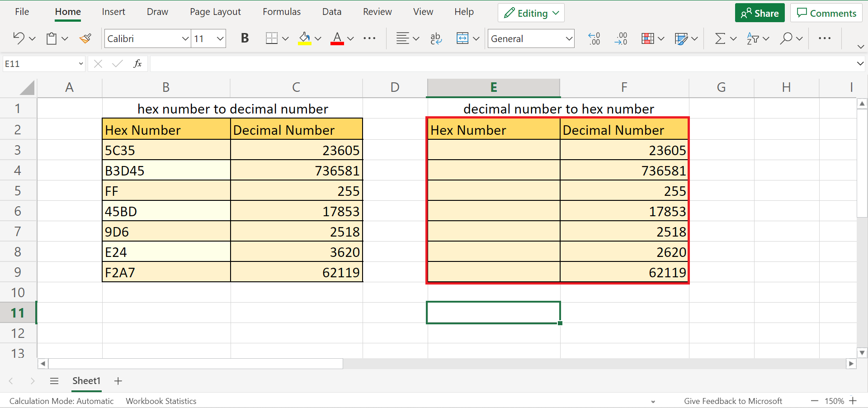Open the Editing mode dropdown
The height and width of the screenshot is (408, 868).
pos(530,13)
